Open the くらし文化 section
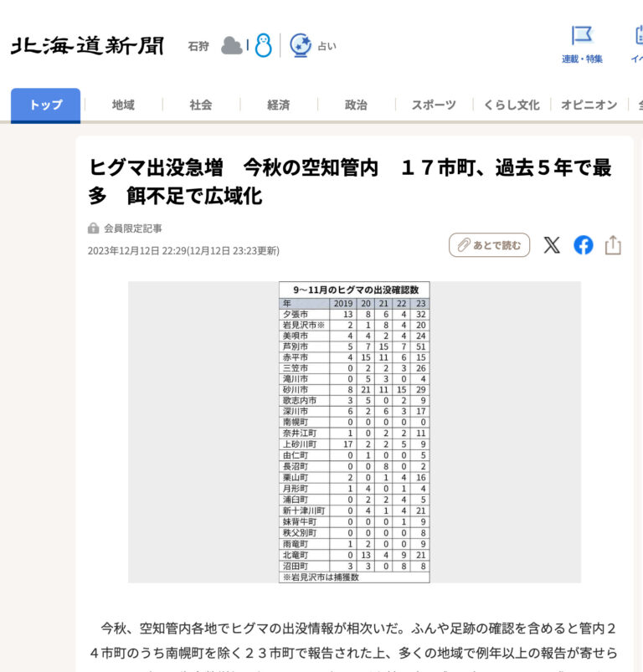The image size is (643, 672). coord(511,105)
